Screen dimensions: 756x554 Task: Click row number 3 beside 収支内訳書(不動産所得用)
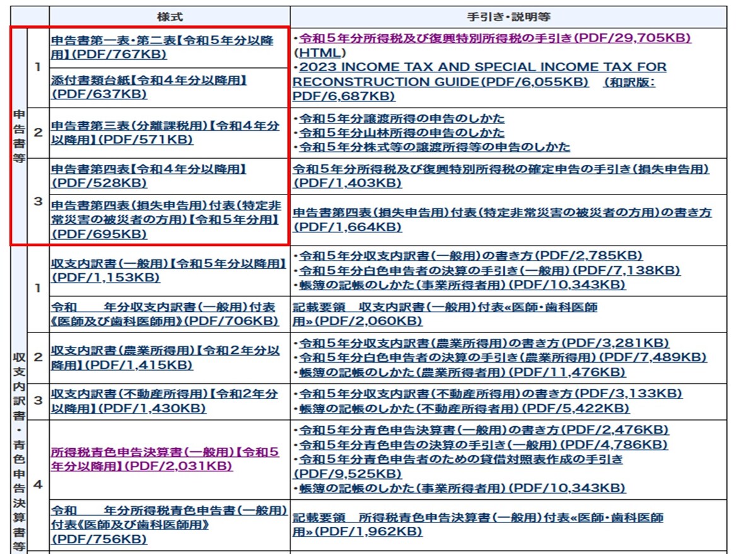[38, 401]
